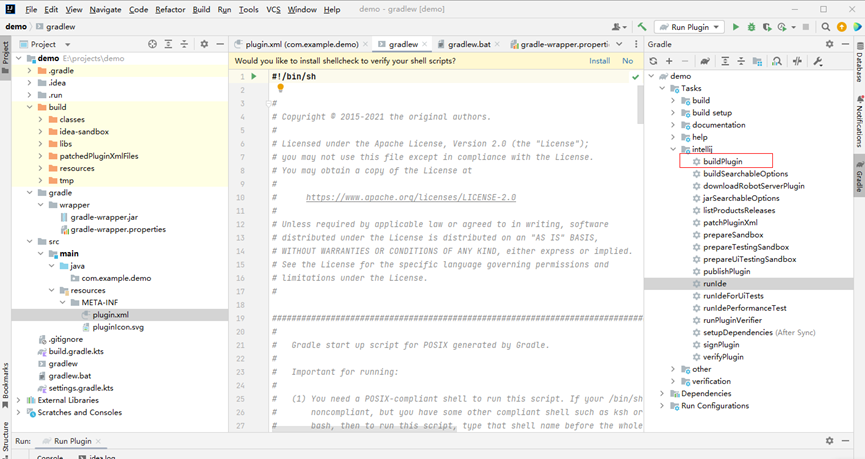Hide the Gradle tool window
865x459 pixels.
pos(845,44)
